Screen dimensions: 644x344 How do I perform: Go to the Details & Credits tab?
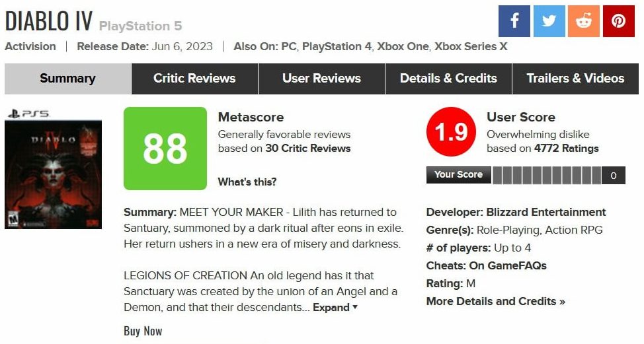tap(448, 79)
